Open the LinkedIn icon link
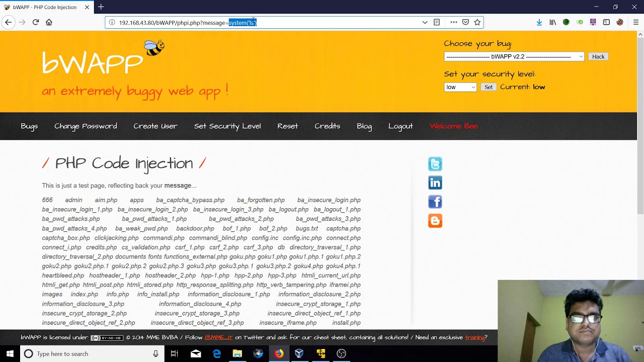The image size is (644, 362). [x=435, y=183]
